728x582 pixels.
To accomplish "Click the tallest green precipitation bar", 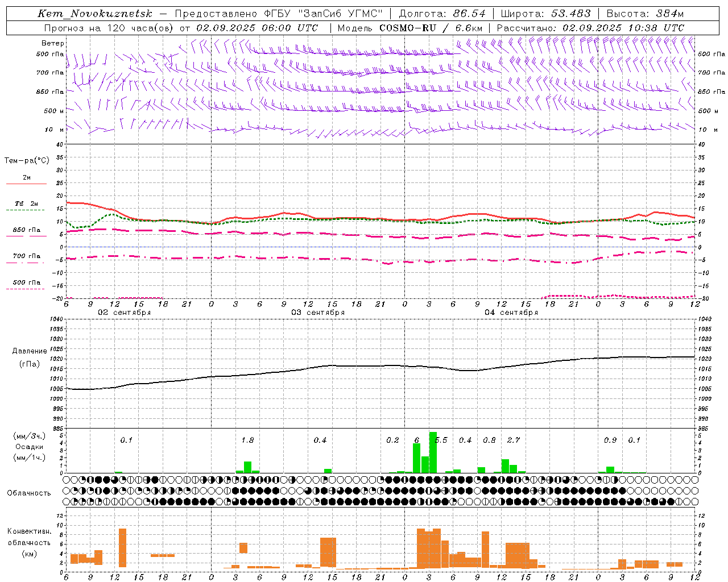I will coord(433,452).
